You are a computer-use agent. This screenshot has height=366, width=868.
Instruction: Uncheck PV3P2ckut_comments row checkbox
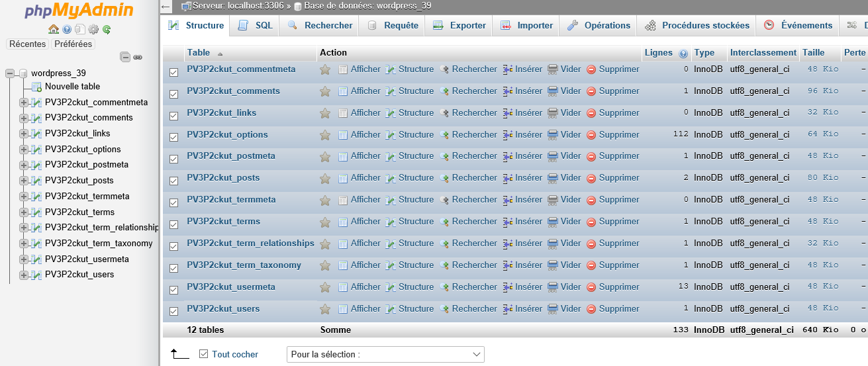174,94
